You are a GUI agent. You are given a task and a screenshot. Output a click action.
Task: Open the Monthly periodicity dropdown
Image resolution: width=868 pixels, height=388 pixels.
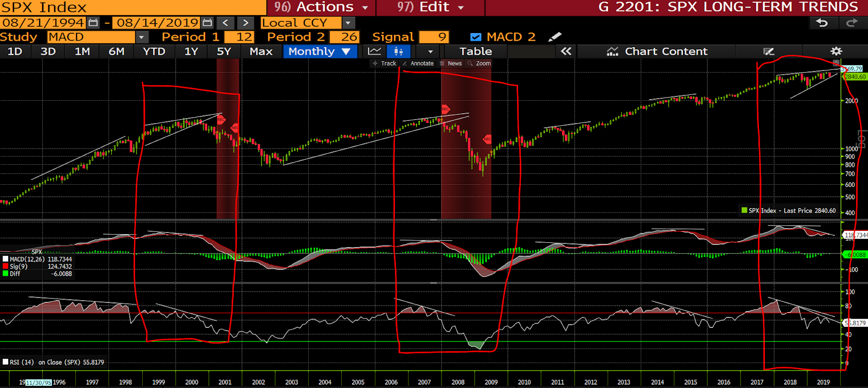(x=320, y=51)
